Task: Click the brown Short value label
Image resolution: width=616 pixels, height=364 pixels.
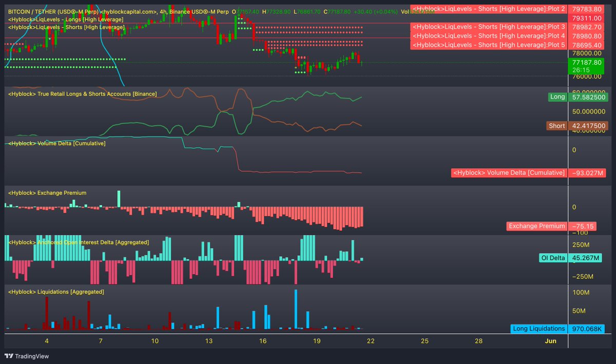Action: pyautogui.click(x=556, y=126)
